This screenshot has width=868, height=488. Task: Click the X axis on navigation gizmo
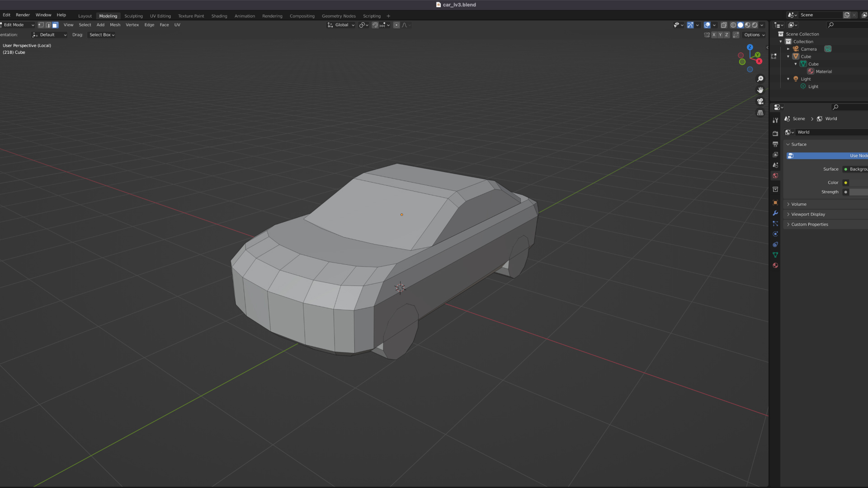(759, 61)
